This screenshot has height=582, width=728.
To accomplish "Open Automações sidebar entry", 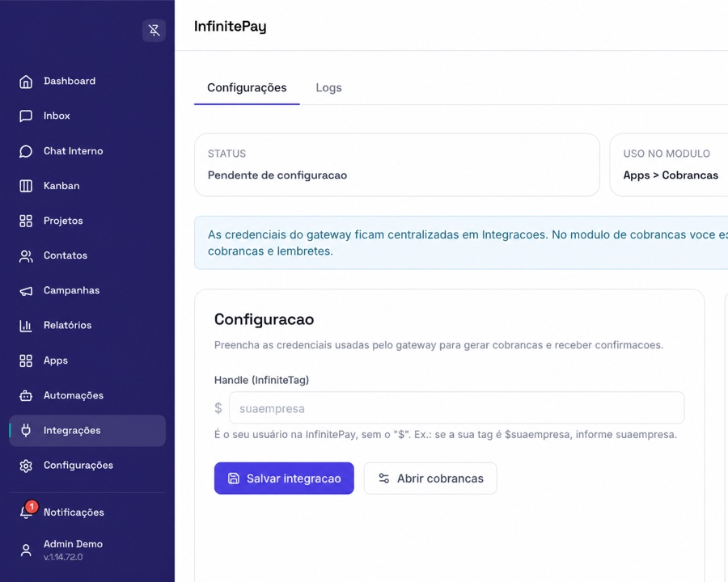I will click(x=74, y=395).
